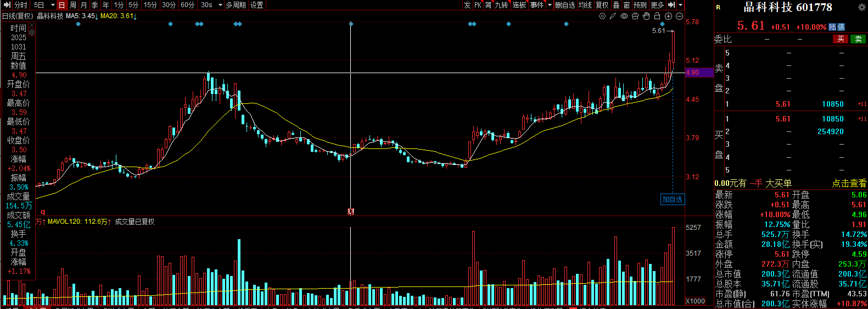Toggle the eye visibility icon on chart
The height and width of the screenshot is (309, 868).
click(x=624, y=16)
